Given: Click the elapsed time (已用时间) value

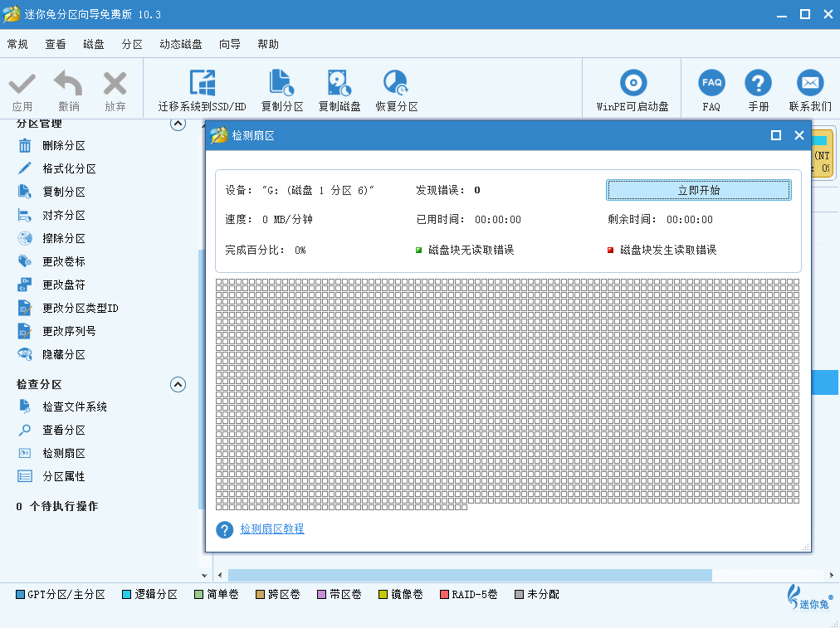Looking at the screenshot, I should coord(498,220).
